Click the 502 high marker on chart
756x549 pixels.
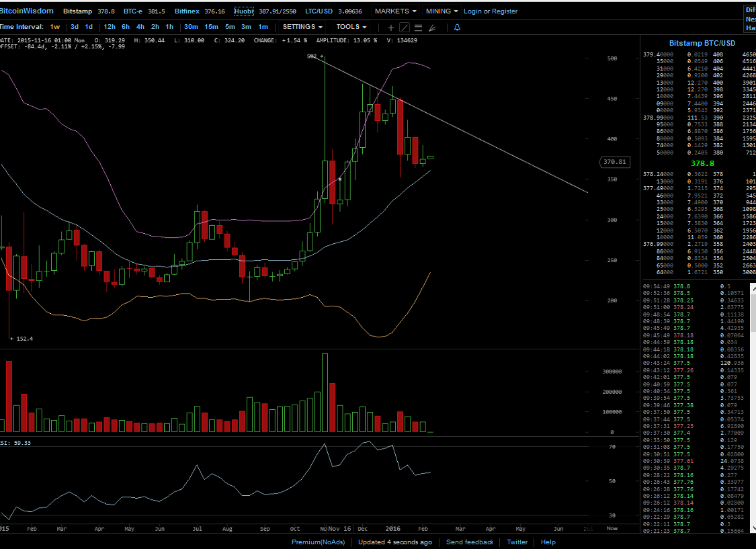tap(315, 56)
